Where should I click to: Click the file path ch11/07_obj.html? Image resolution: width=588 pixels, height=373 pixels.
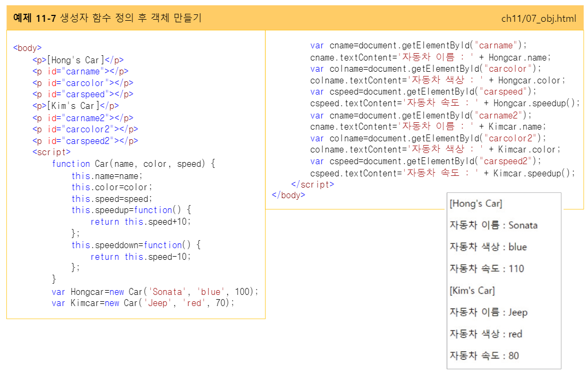539,19
